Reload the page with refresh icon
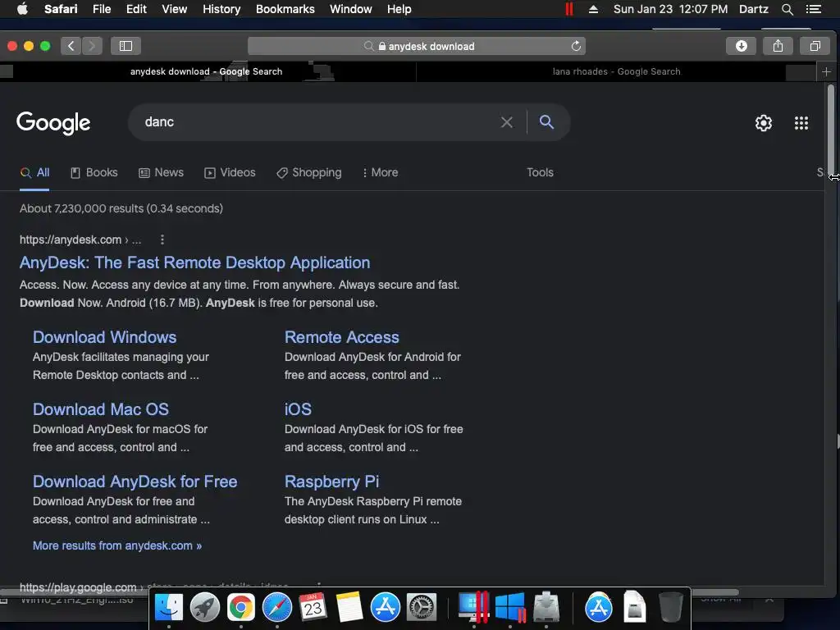 576,46
